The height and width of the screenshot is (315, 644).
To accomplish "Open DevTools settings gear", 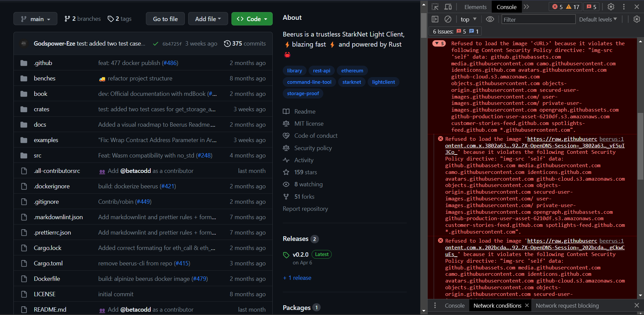I will 610,7.
